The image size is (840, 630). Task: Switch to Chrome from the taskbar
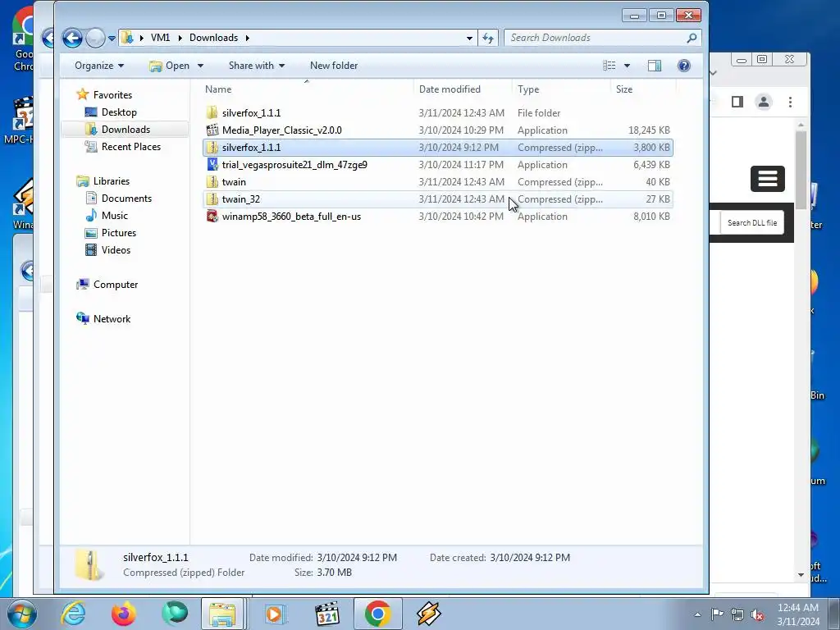[x=377, y=614]
